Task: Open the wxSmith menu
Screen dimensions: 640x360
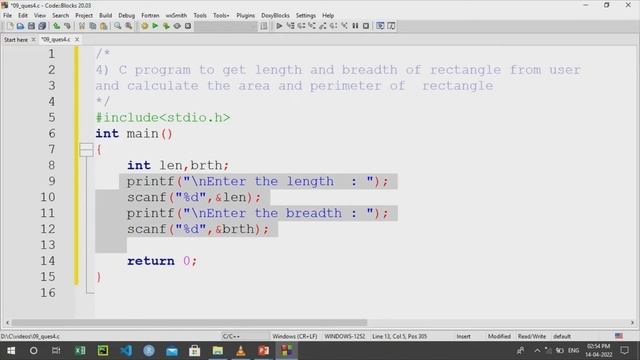Action: click(x=176, y=15)
